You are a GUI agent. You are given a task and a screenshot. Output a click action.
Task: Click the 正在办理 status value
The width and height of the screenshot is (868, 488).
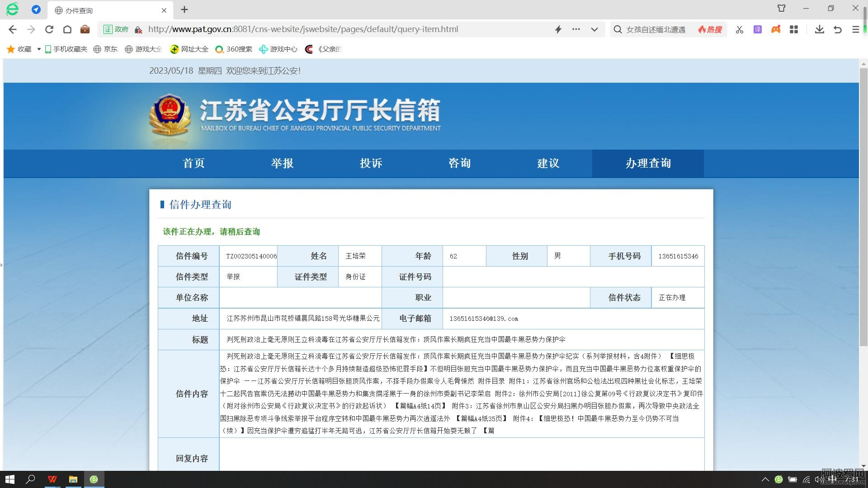672,298
